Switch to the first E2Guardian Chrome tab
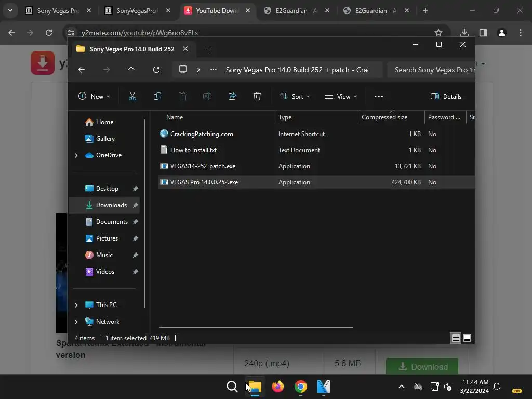 point(296,10)
